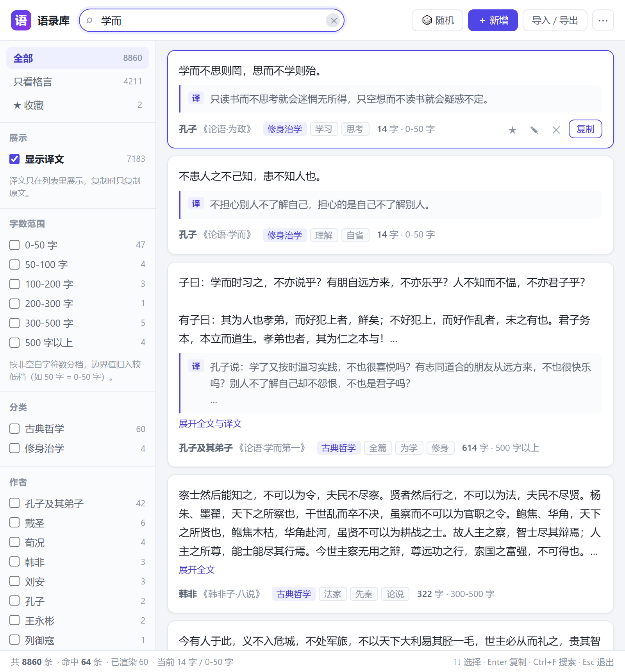Enable the 200-300 字 range filter
625x672 pixels.
pyautogui.click(x=14, y=304)
